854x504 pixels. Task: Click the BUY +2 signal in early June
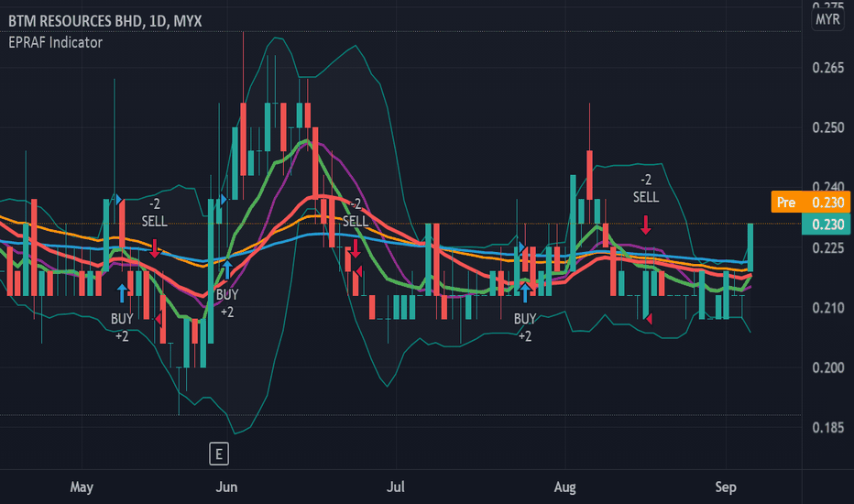click(x=227, y=303)
